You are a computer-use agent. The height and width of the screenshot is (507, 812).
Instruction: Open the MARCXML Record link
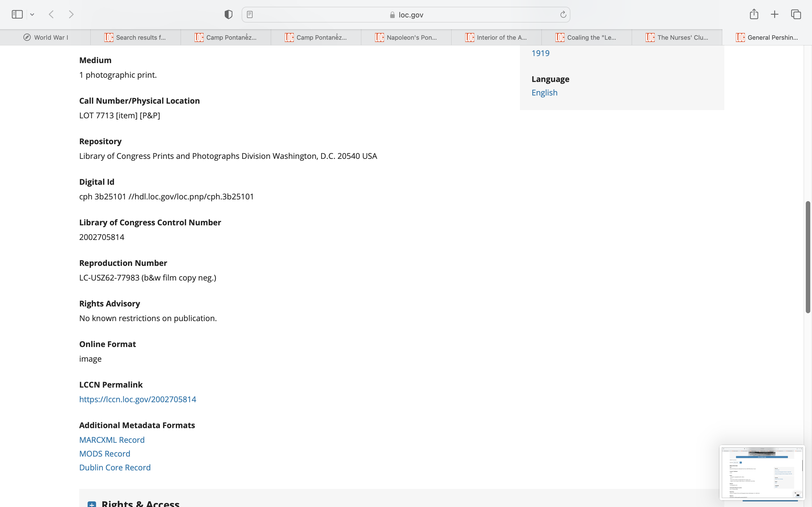(112, 440)
